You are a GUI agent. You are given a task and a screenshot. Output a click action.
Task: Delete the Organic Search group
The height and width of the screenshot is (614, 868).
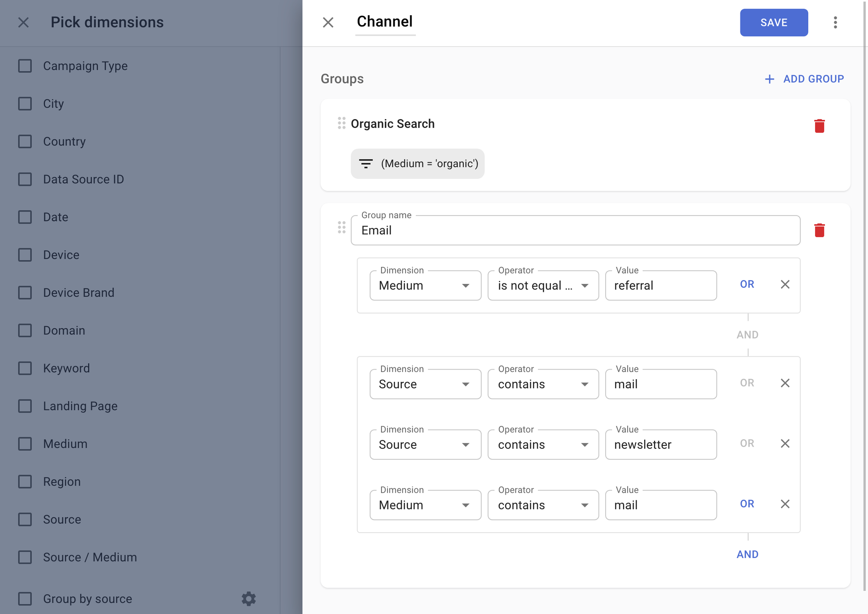(x=819, y=126)
